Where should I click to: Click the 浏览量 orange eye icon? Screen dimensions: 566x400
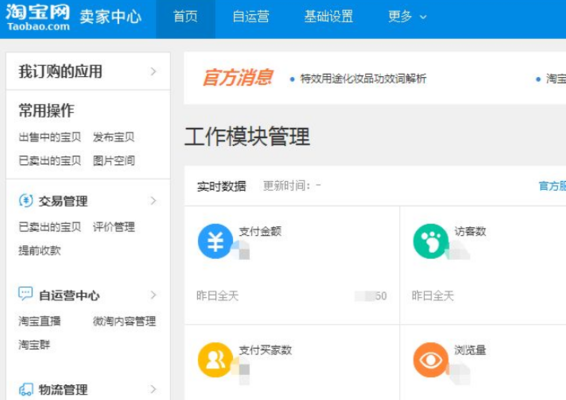pyautogui.click(x=431, y=360)
